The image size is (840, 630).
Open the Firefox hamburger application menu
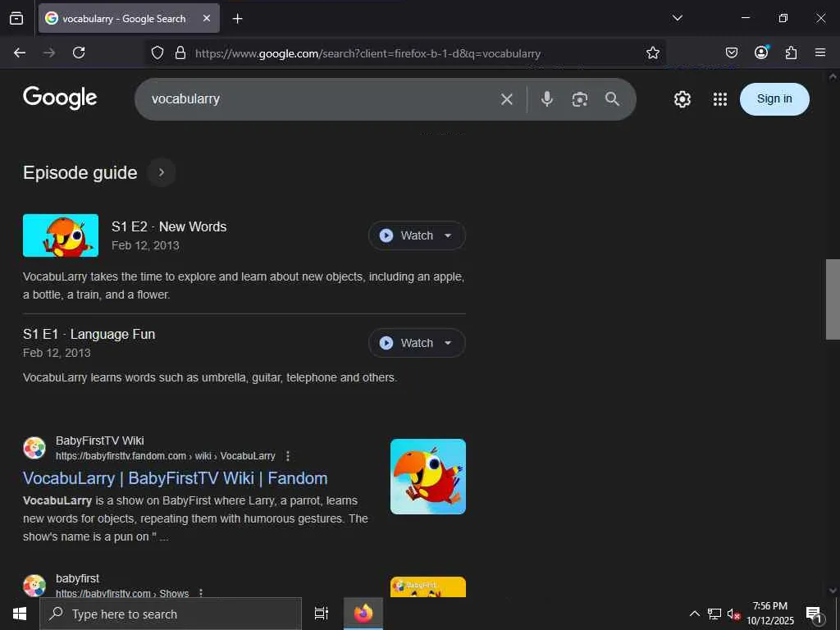pos(820,52)
